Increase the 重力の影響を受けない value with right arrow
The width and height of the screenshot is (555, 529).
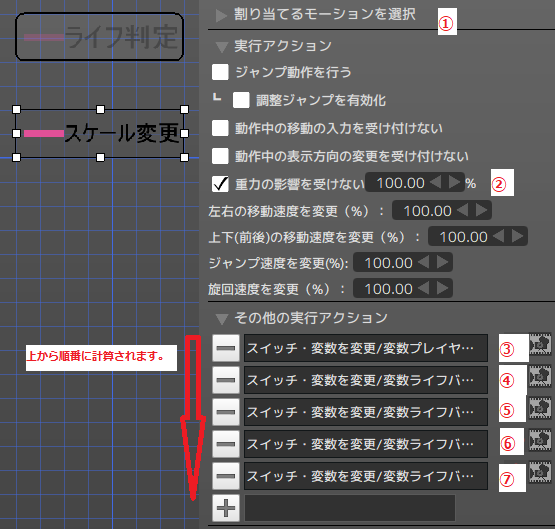[x=454, y=183]
